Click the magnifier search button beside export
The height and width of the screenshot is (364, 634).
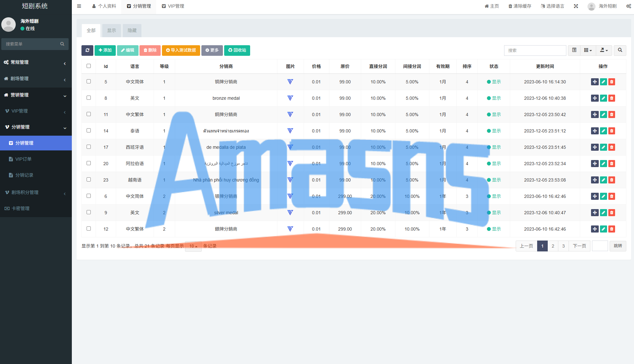pos(620,50)
